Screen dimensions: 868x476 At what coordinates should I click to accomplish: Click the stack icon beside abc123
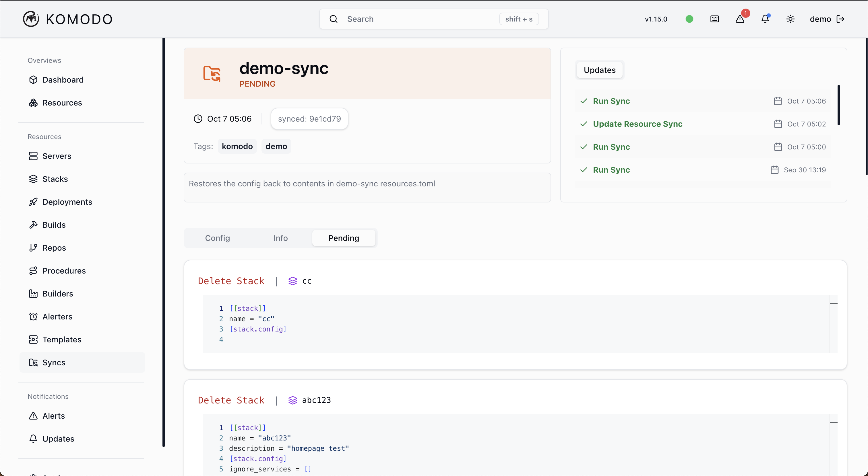coord(292,400)
